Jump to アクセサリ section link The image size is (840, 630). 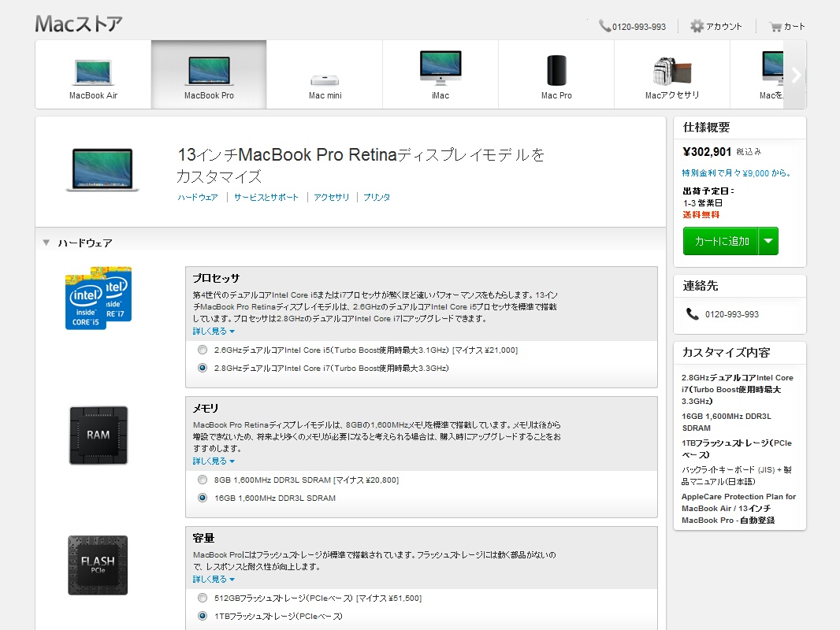(x=331, y=198)
